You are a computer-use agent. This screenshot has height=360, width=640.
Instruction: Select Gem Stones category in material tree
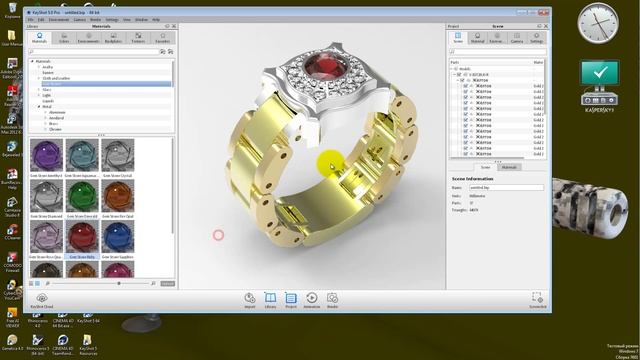pos(106,84)
